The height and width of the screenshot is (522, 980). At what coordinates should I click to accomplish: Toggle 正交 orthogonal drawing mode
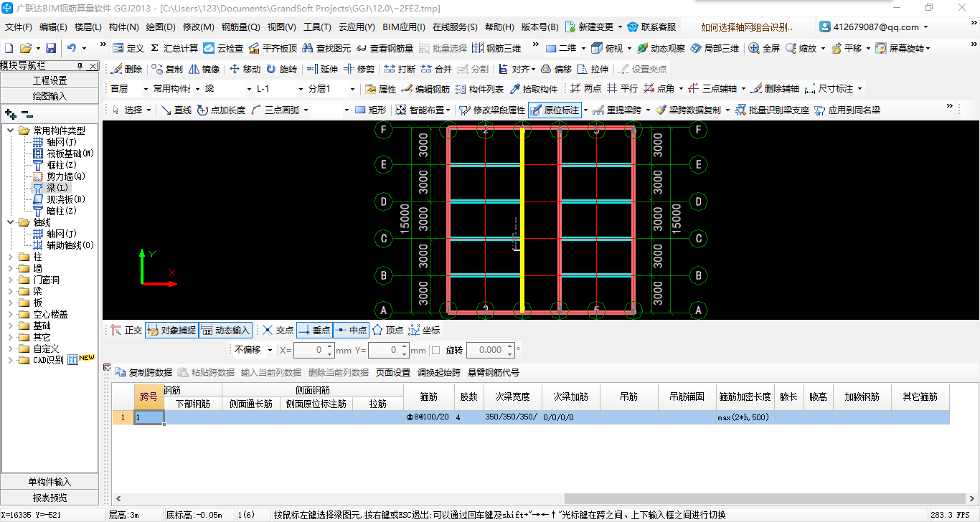tap(129, 330)
